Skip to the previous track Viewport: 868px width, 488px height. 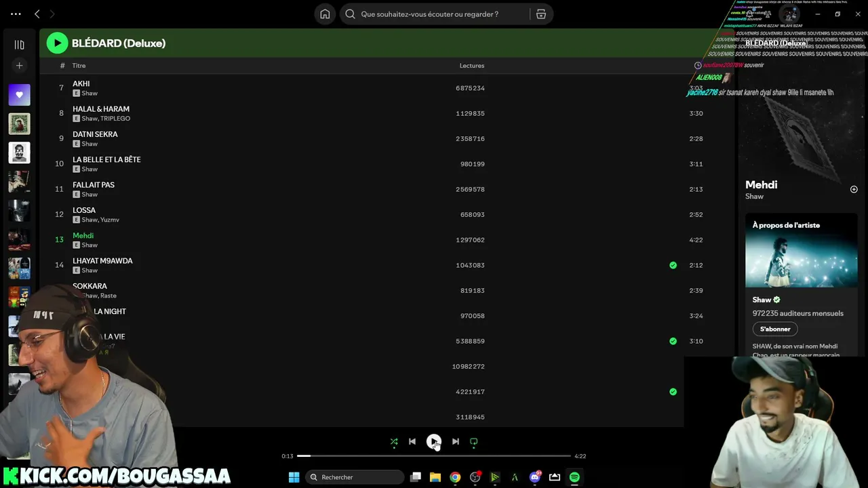coord(412,442)
